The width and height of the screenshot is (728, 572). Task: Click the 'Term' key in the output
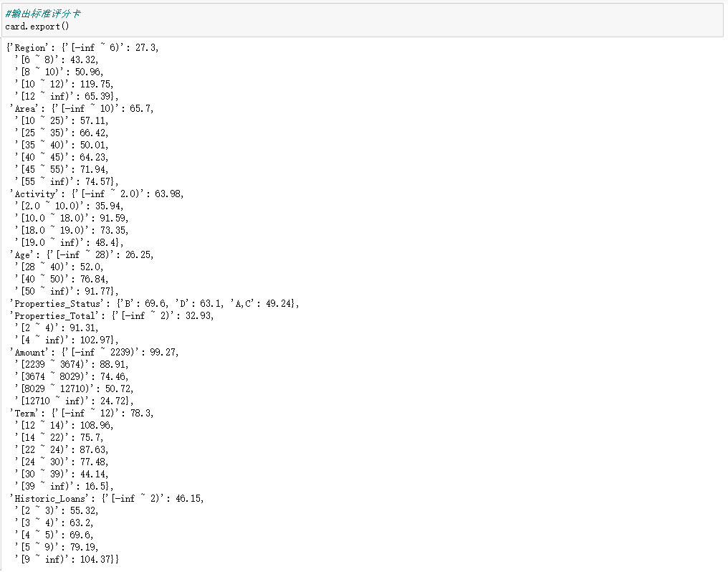tap(25, 413)
